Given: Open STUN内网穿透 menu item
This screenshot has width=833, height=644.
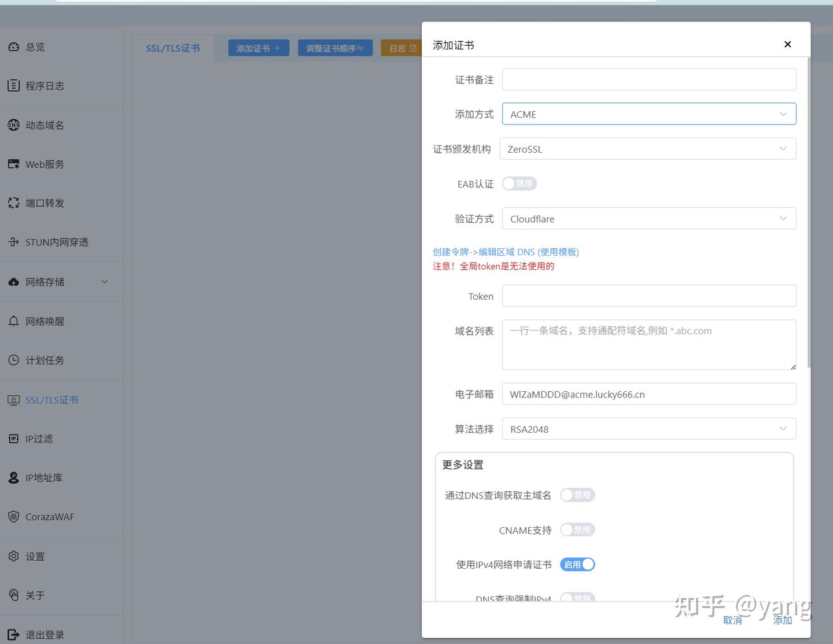Looking at the screenshot, I should [61, 242].
